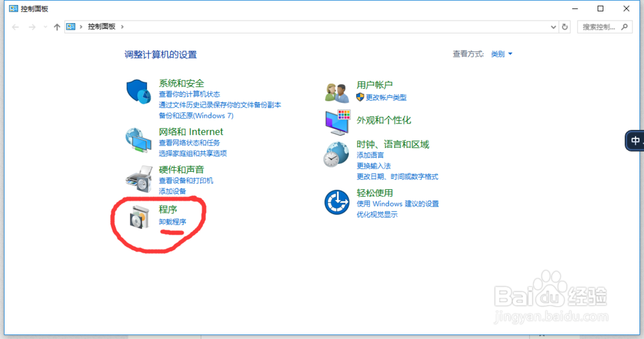Open 添加设备 link

(173, 191)
